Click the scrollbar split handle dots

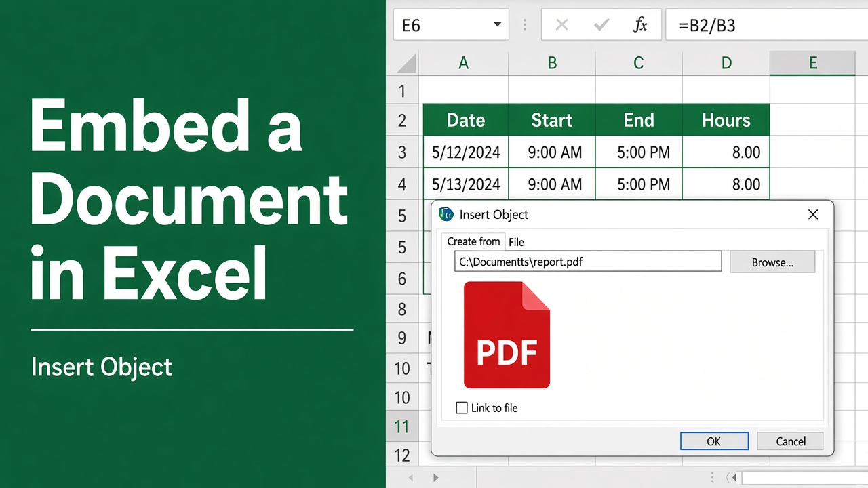click(x=712, y=478)
